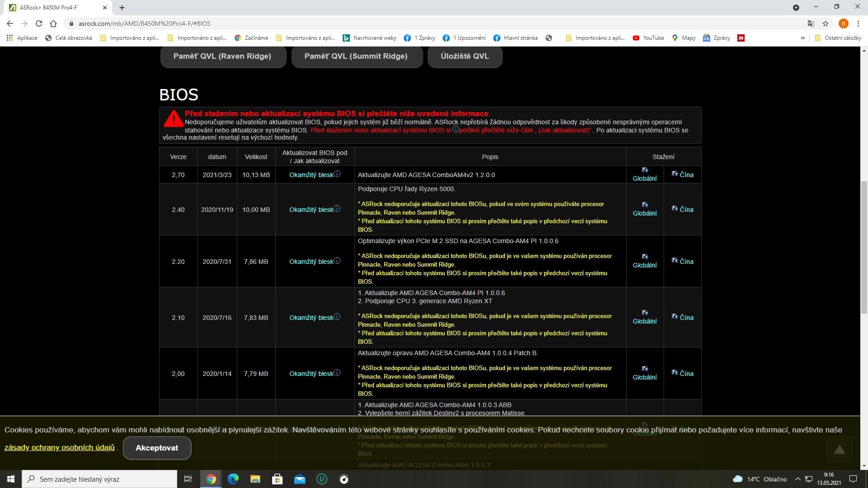Click info icon next to BIOS 2.20 Instant Flash

coord(337,261)
